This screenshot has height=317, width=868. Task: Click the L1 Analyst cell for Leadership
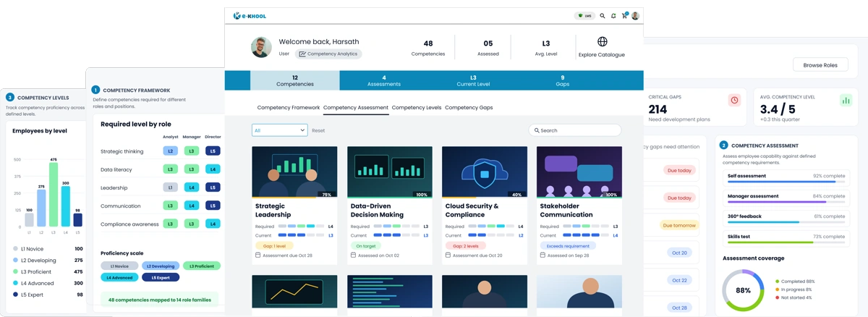point(170,187)
